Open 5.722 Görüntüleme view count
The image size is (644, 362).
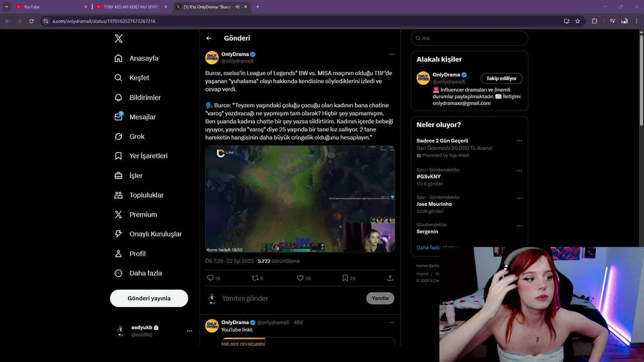pos(279,261)
